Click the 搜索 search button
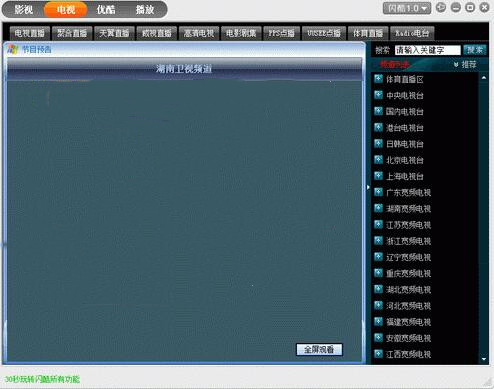Screen dimensions: 494x389 pyautogui.click(x=475, y=50)
